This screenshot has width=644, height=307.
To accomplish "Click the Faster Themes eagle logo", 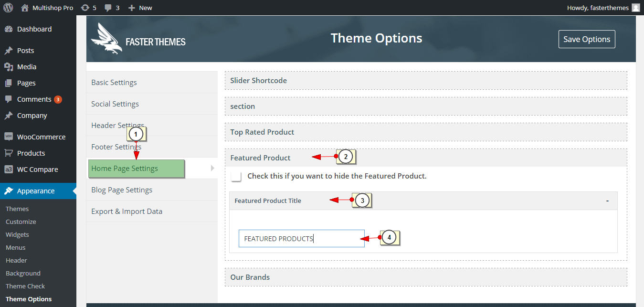I will coord(106,39).
